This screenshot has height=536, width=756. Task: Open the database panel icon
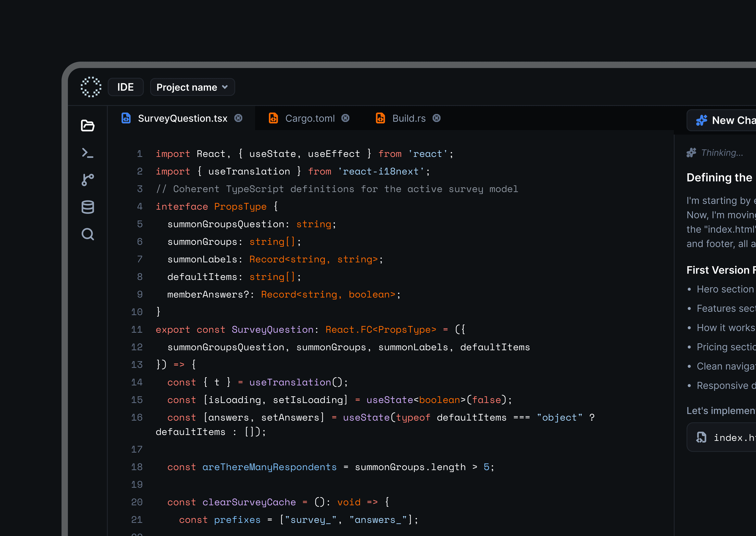point(88,207)
